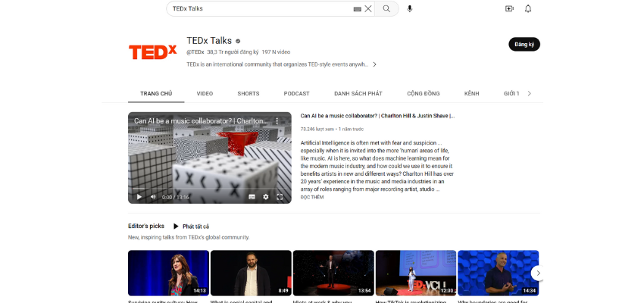Open the 8:49 video thumbnail

[251, 273]
